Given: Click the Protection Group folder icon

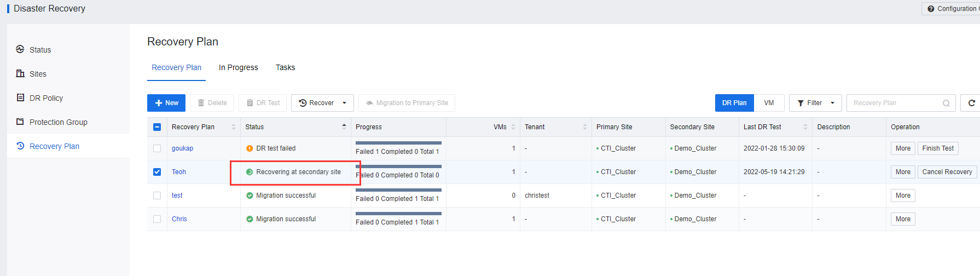Looking at the screenshot, I should (x=20, y=122).
